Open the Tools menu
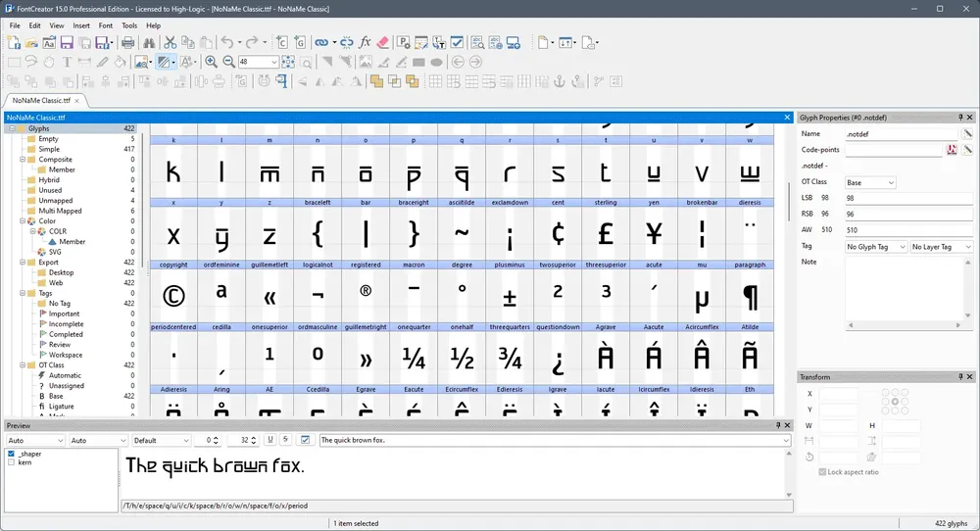 point(129,25)
